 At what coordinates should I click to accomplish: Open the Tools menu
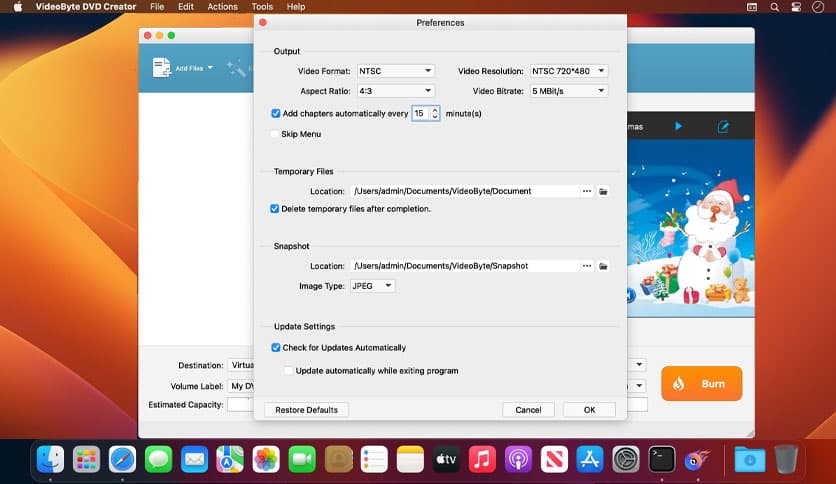(262, 7)
